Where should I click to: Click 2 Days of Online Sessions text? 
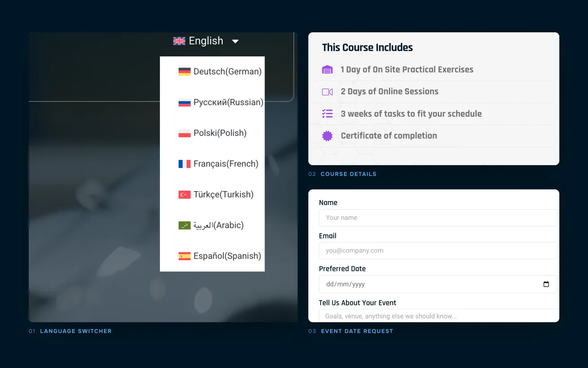(x=389, y=92)
